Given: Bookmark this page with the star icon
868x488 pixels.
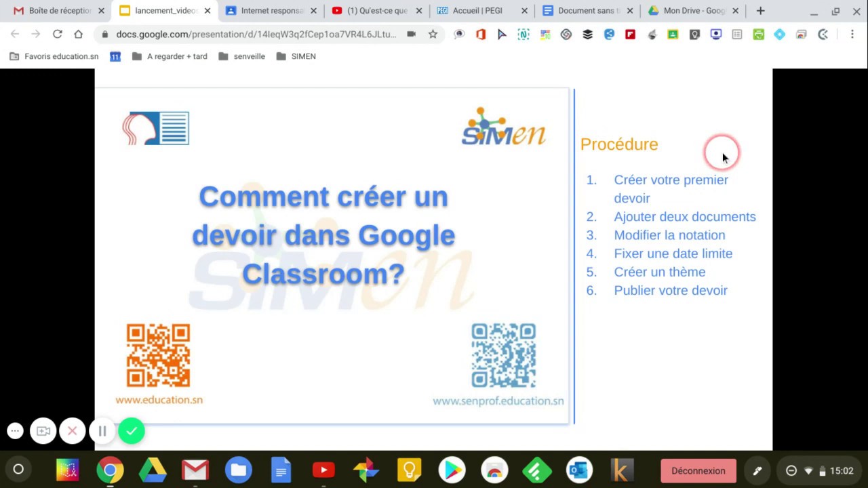Looking at the screenshot, I should 433,34.
